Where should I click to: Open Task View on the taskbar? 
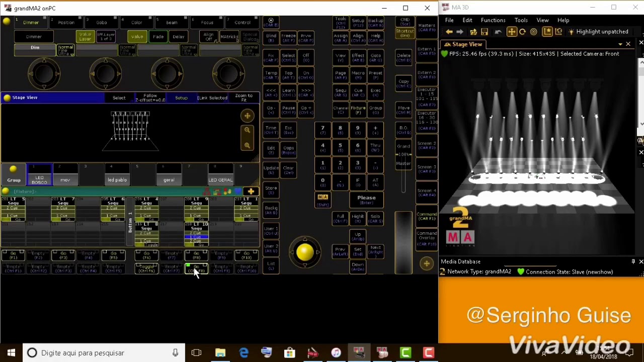pyautogui.click(x=196, y=353)
